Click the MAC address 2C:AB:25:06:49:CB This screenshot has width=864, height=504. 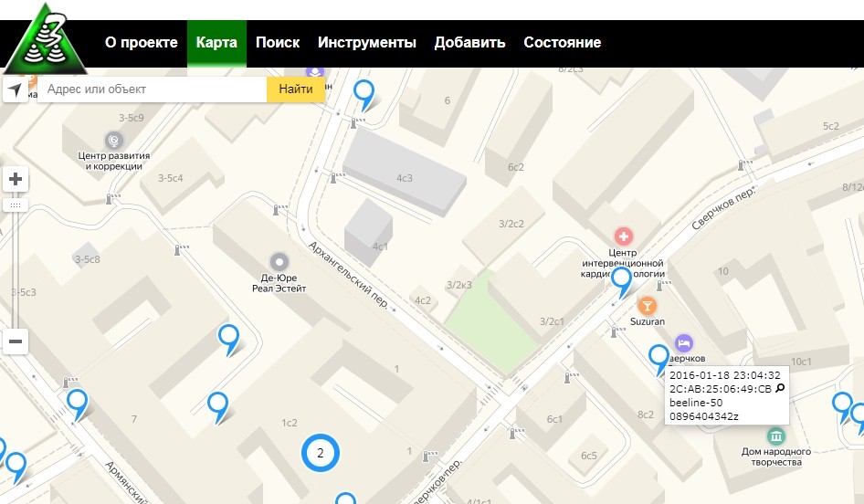(721, 389)
